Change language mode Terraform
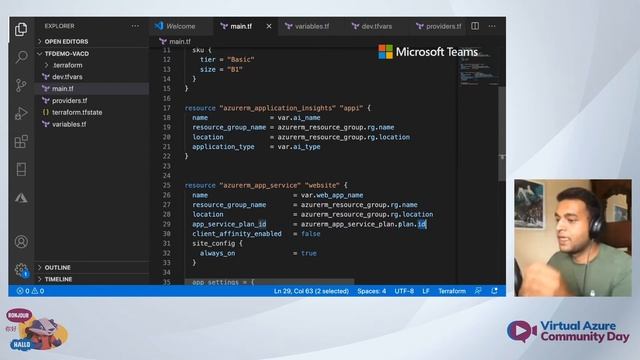 click(x=452, y=291)
